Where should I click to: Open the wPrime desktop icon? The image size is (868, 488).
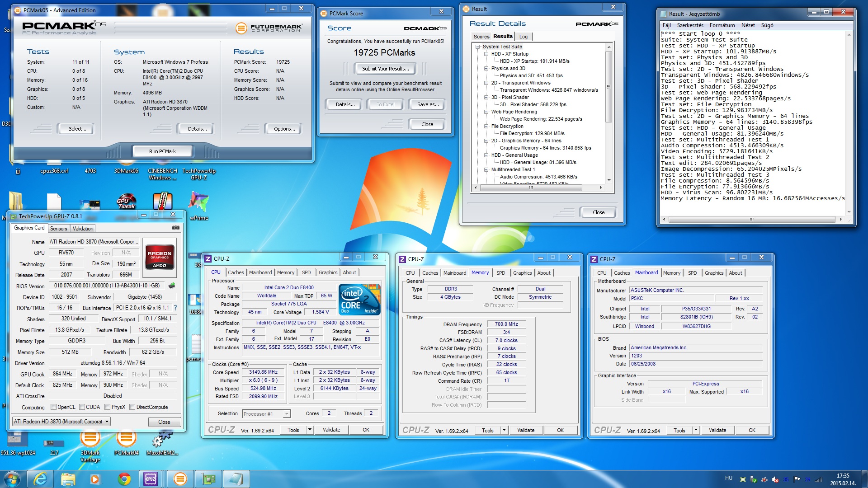point(199,206)
